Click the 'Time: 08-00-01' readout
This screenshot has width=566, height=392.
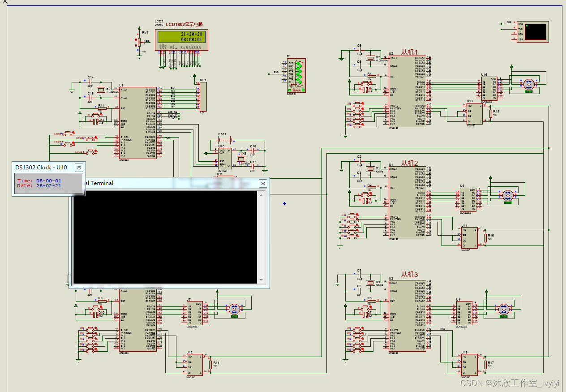click(x=39, y=181)
